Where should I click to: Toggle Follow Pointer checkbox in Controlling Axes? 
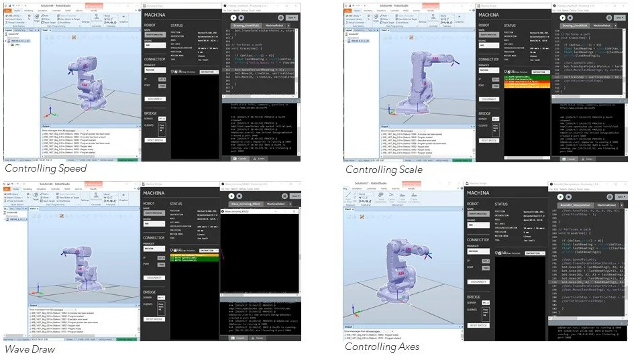499,253
